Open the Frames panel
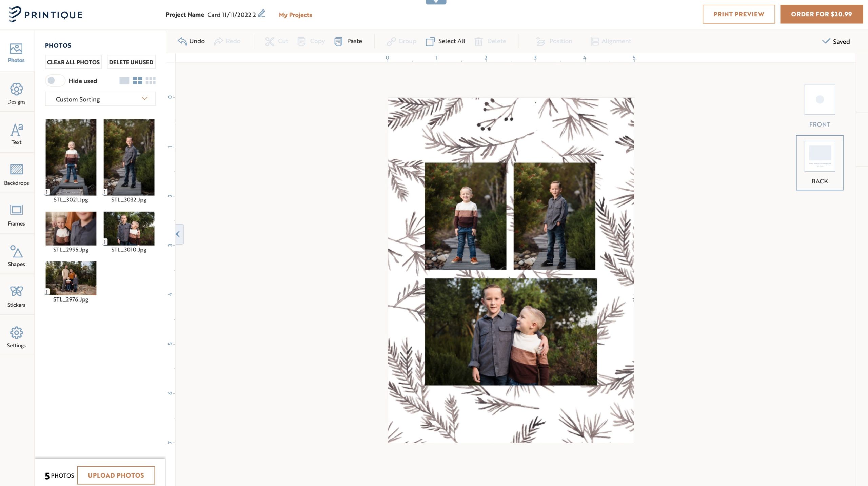868x486 pixels. pyautogui.click(x=16, y=214)
